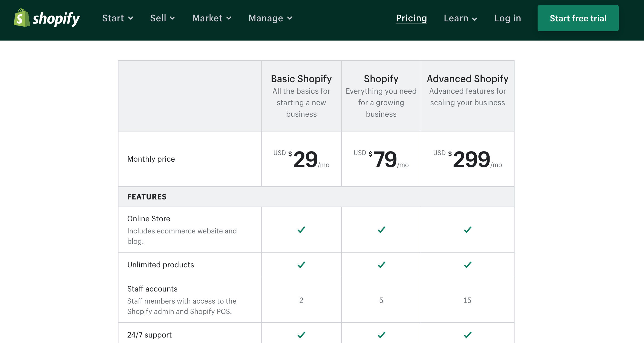Select the Basic Shopify plan heading
644x343 pixels.
coord(301,79)
